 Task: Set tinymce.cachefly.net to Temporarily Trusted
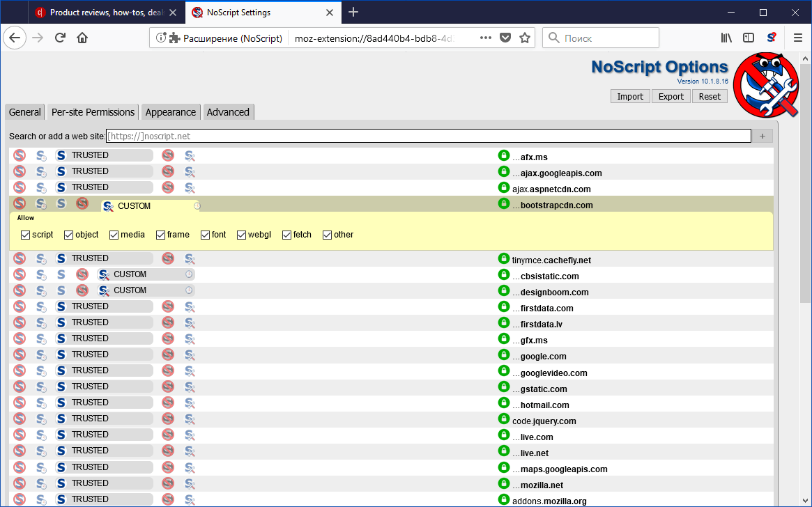(41, 258)
